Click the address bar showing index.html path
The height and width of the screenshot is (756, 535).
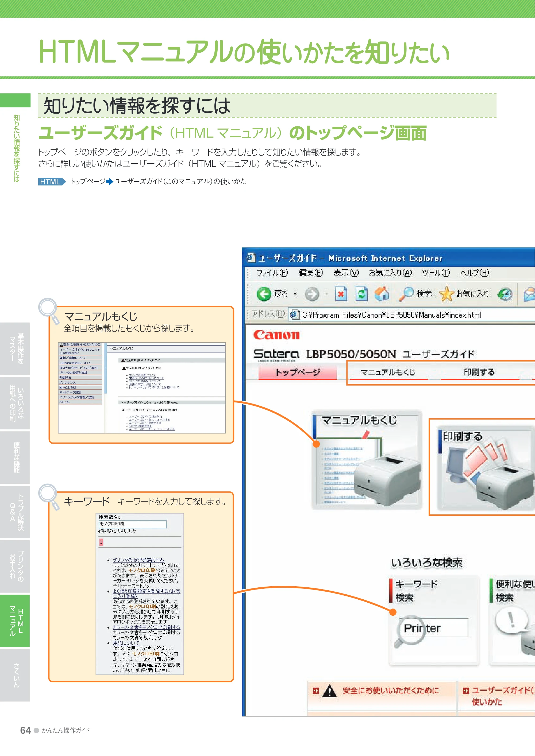(412, 315)
